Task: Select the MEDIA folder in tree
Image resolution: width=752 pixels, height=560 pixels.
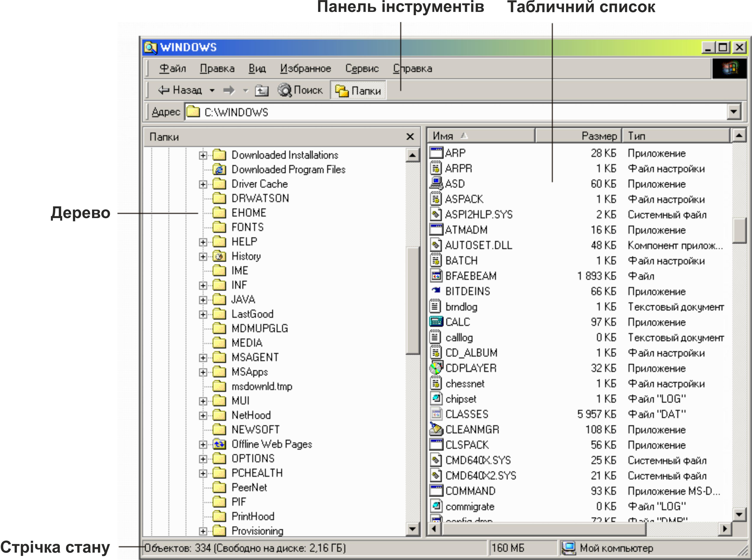Action: coord(247,343)
